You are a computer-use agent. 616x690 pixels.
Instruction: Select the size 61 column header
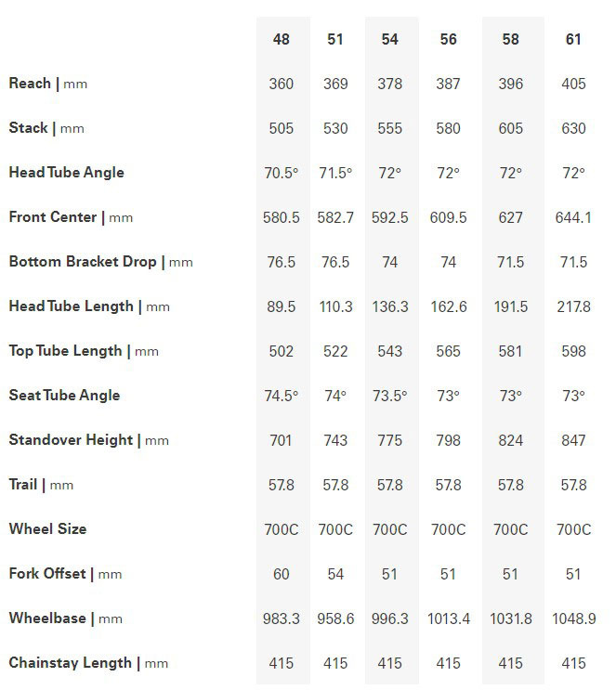[x=573, y=39]
